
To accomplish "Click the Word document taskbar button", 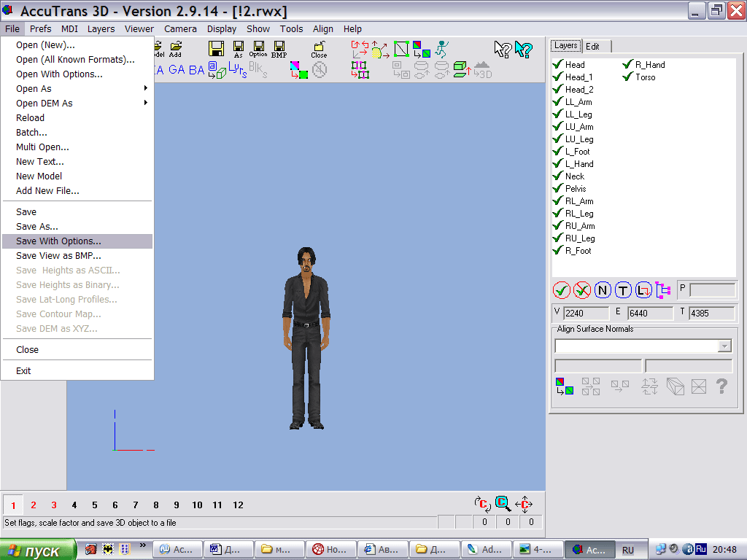I will tap(228, 550).
